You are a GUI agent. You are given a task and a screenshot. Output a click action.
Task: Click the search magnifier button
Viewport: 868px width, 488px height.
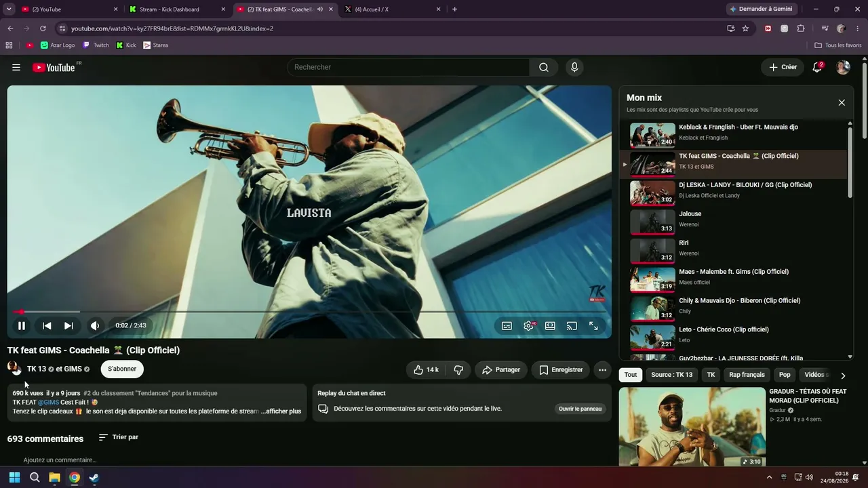[544, 68]
